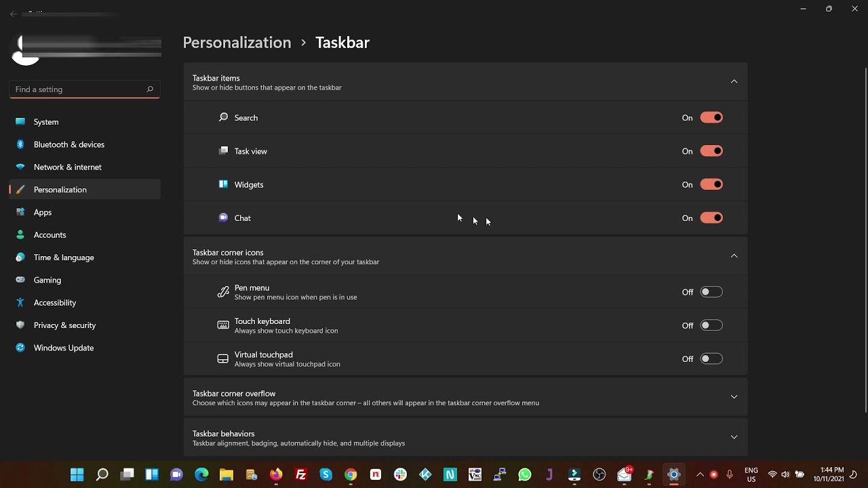Switch to Firefox in taskbar
Viewport: 868px width, 488px height.
point(276,474)
